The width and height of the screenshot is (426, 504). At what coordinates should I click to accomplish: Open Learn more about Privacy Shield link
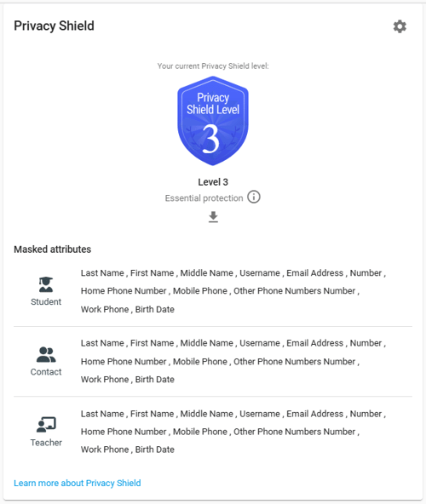pos(78,483)
